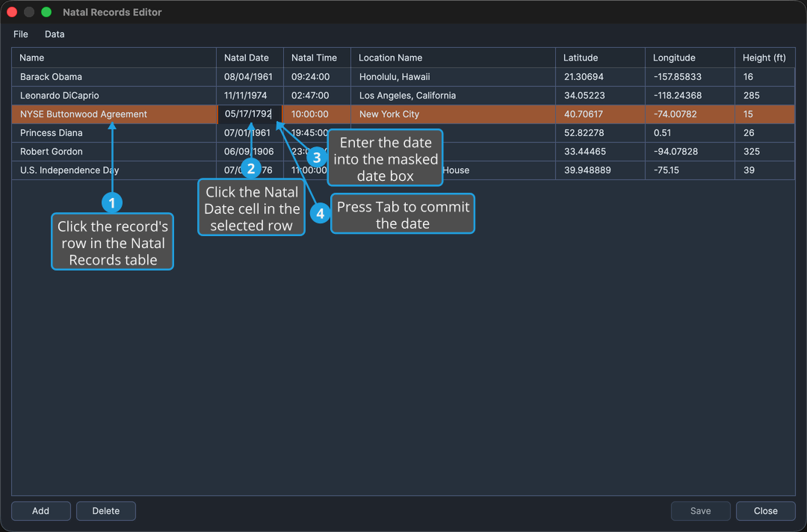
Task: Click latitude 40.70617 cell
Action: pyautogui.click(x=600, y=114)
